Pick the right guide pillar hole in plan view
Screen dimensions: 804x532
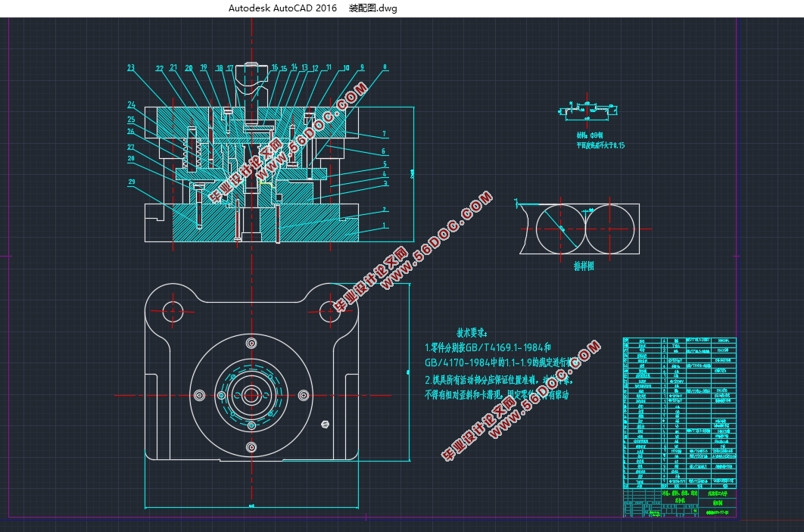pos(330,310)
